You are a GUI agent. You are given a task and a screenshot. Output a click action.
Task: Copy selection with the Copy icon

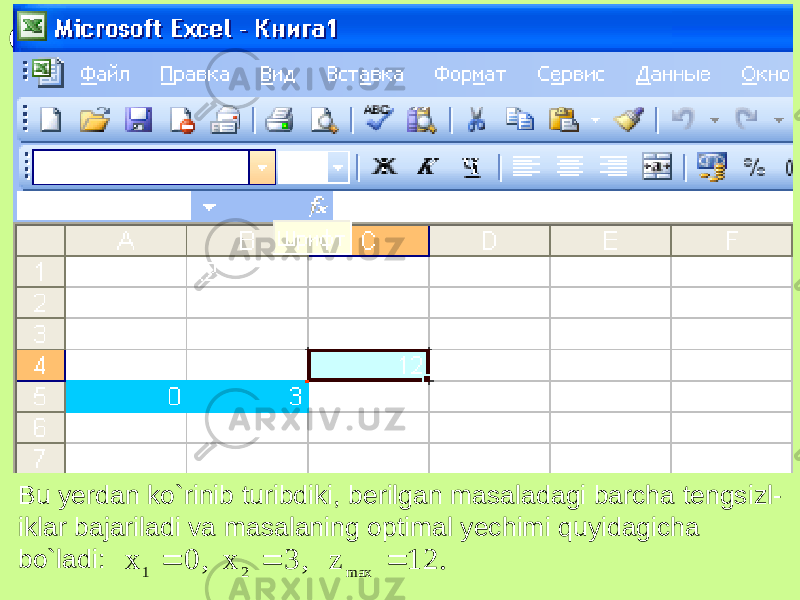[x=520, y=120]
